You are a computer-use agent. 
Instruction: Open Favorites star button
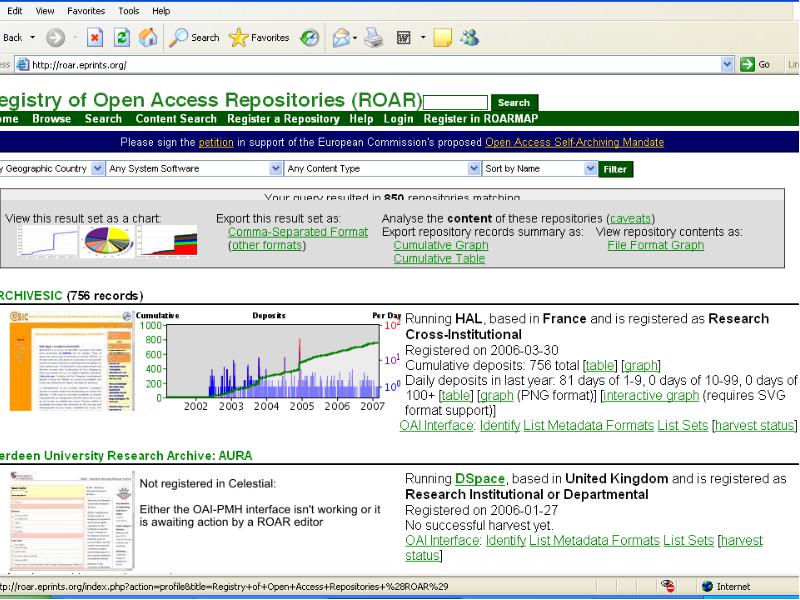(x=259, y=38)
